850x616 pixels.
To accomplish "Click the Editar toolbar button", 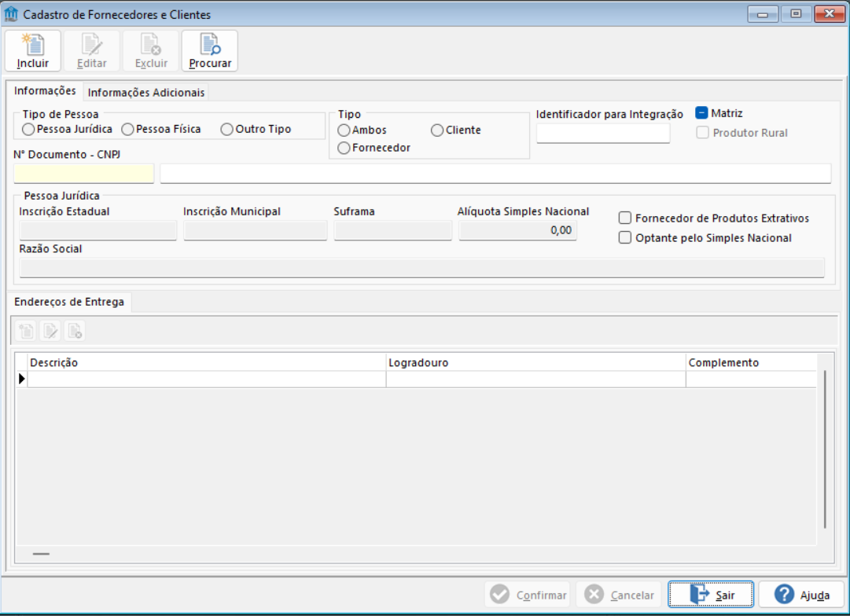I will coord(92,51).
